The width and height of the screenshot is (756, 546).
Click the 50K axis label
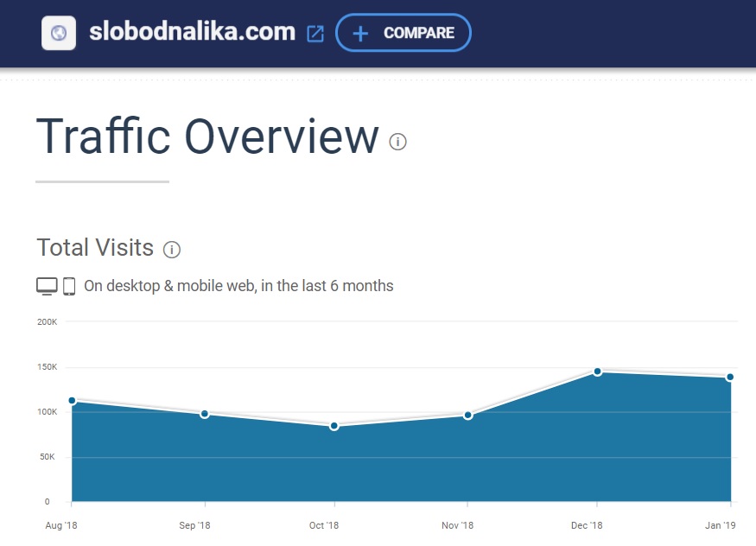tap(48, 457)
